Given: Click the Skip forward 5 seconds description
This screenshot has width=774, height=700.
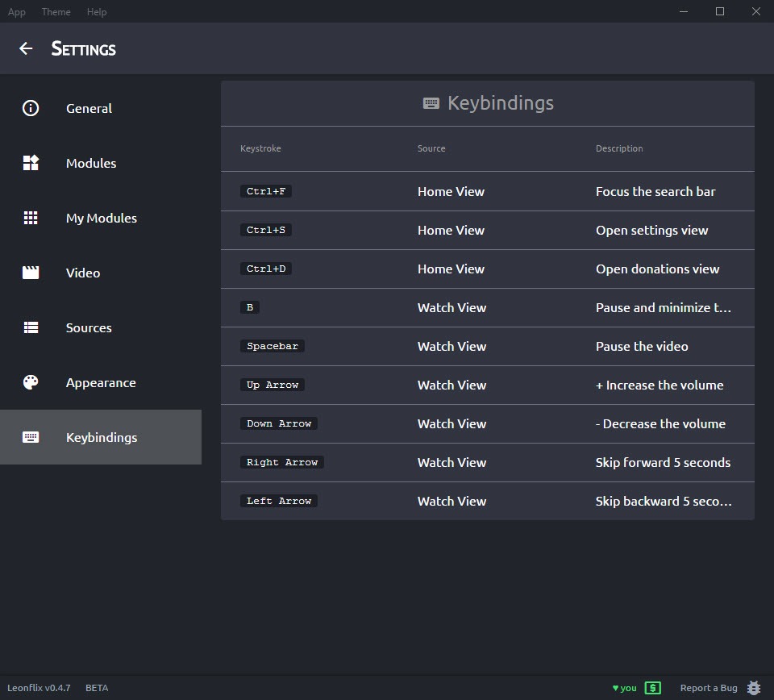Looking at the screenshot, I should pyautogui.click(x=663, y=463).
